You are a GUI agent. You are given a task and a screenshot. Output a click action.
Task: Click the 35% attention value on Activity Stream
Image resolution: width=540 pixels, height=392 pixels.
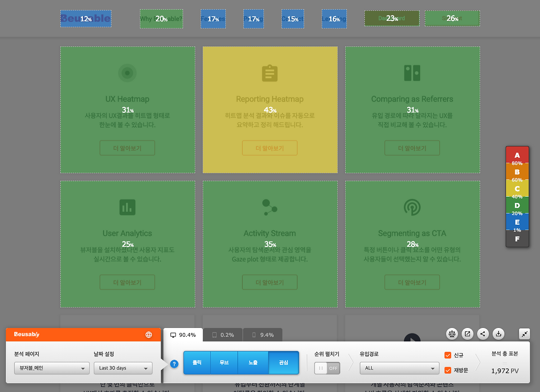[270, 244]
